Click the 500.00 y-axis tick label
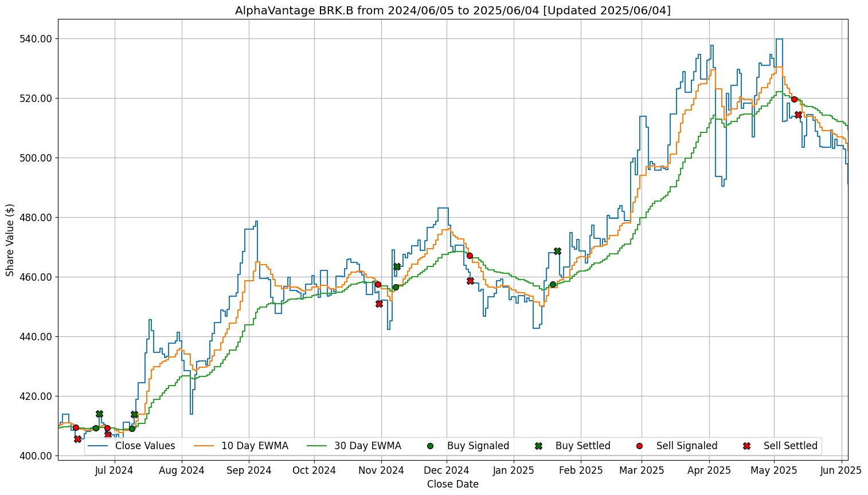 click(x=37, y=158)
